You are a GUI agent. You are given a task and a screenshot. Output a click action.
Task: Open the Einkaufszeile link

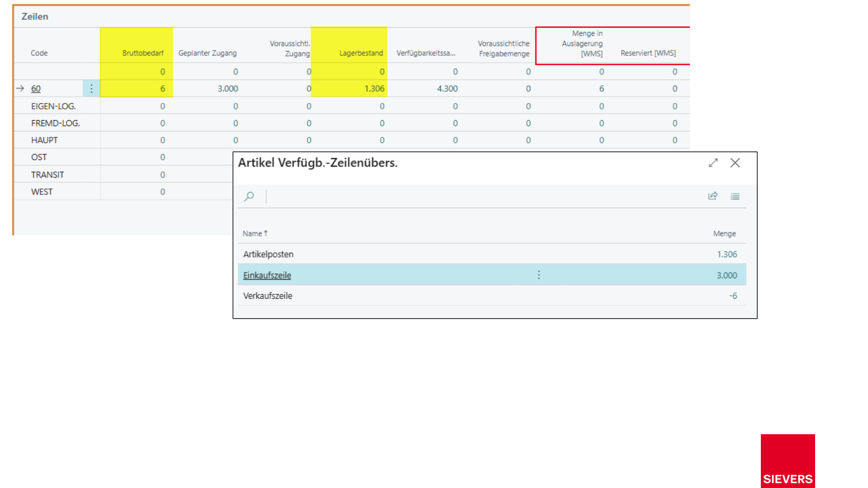pyautogui.click(x=267, y=275)
